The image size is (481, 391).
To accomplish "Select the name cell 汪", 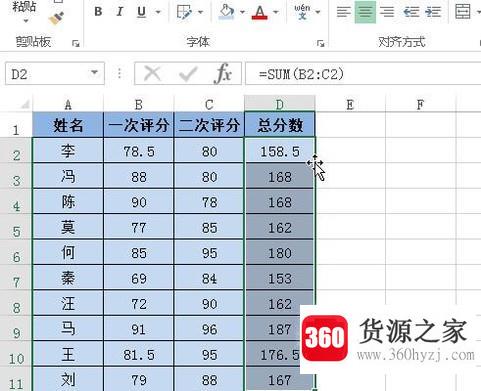I will pos(68,303).
